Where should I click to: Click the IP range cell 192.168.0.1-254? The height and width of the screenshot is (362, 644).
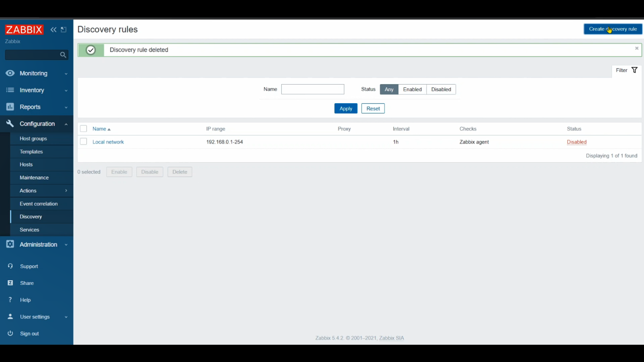225,142
